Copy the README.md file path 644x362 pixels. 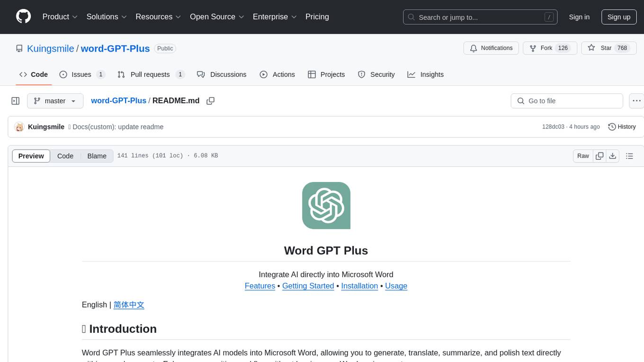(x=211, y=101)
